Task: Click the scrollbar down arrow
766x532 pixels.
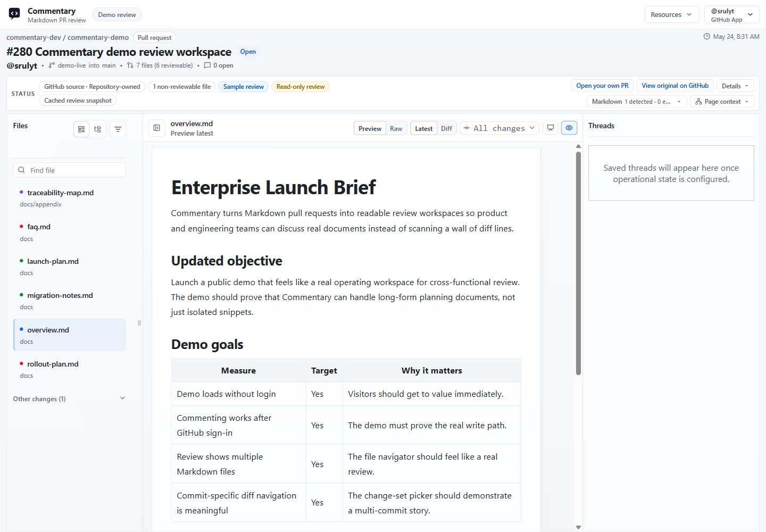Action: tap(578, 527)
